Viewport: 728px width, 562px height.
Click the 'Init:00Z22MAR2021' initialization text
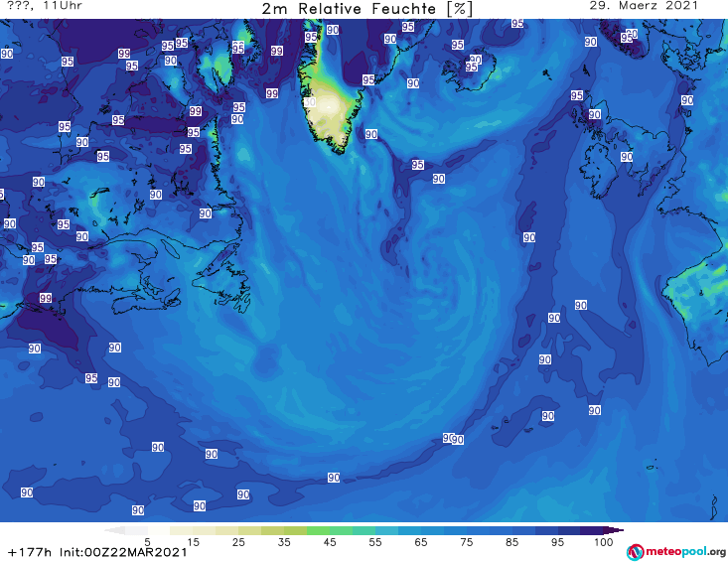pyautogui.click(x=123, y=552)
